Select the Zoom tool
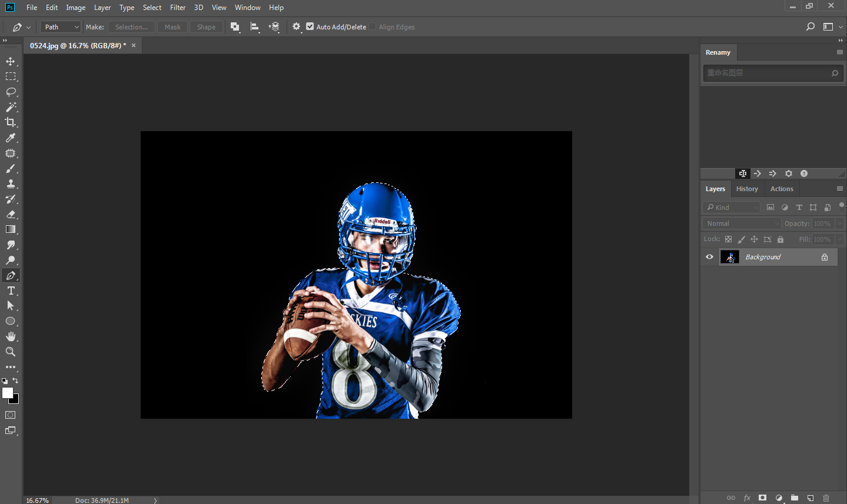 (x=11, y=352)
